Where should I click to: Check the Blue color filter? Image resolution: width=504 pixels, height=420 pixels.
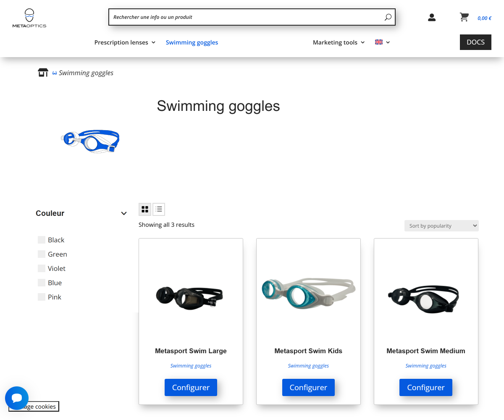(x=42, y=283)
